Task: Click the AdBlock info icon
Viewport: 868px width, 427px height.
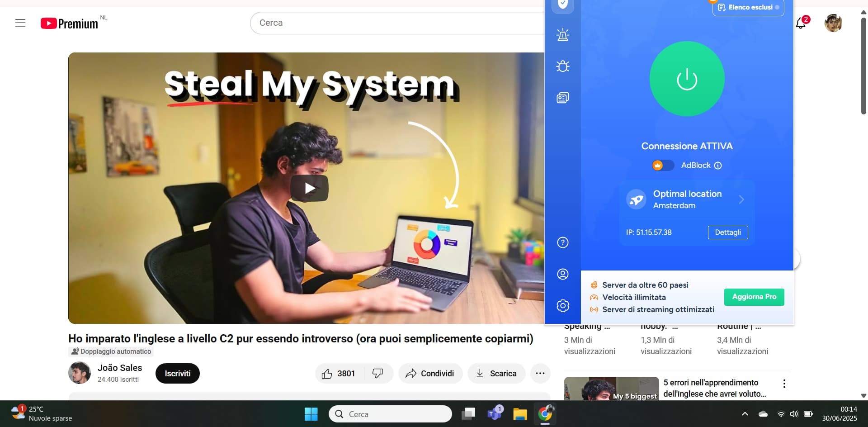Action: (718, 166)
